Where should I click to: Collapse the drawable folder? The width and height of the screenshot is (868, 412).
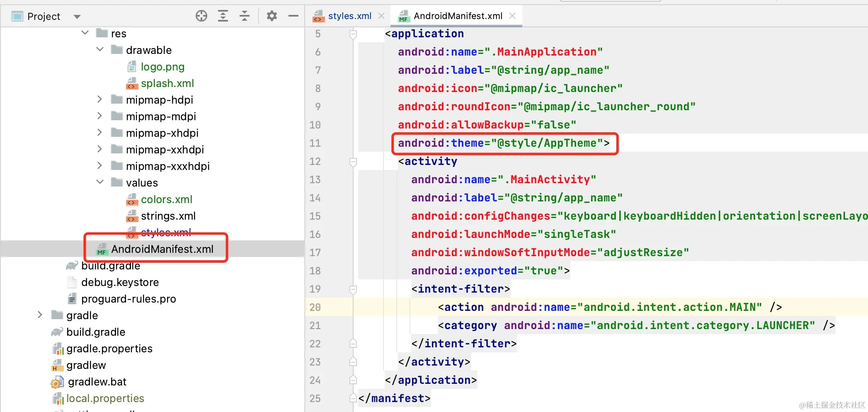coord(100,49)
